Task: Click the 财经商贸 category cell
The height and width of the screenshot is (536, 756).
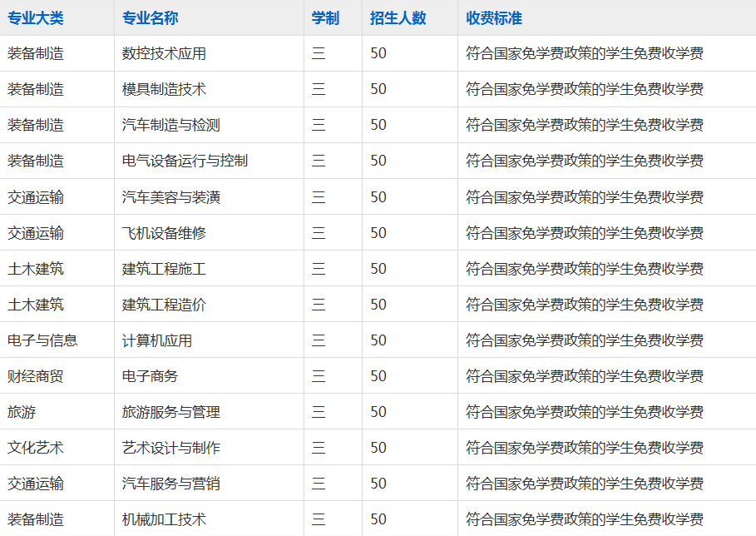Action: [x=36, y=376]
